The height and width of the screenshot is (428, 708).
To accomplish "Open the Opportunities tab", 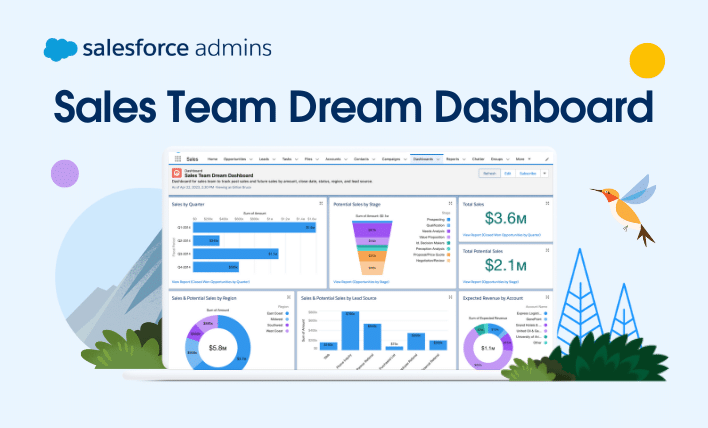I will [235, 159].
